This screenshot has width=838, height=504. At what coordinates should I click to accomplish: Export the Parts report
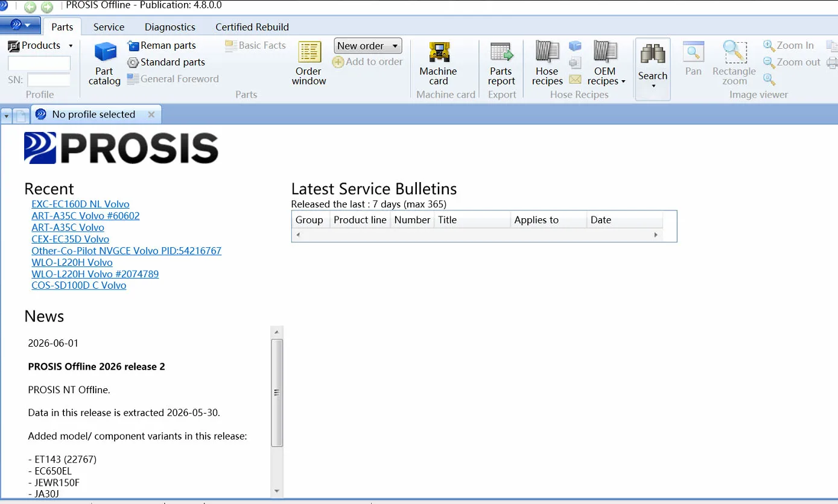tap(501, 64)
